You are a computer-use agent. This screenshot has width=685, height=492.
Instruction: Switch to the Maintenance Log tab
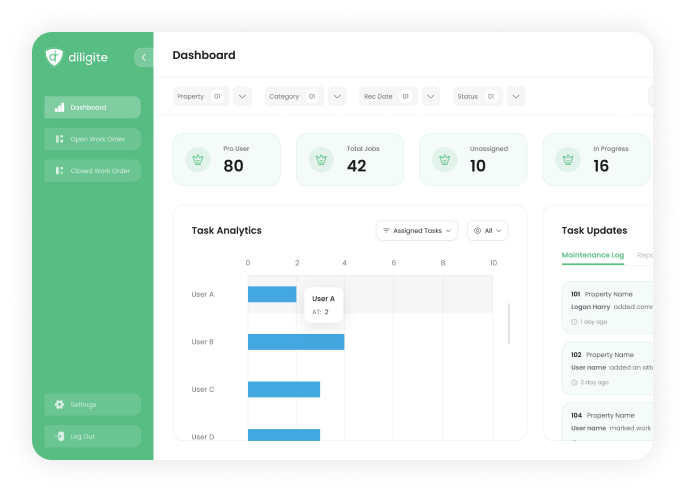[x=592, y=255]
